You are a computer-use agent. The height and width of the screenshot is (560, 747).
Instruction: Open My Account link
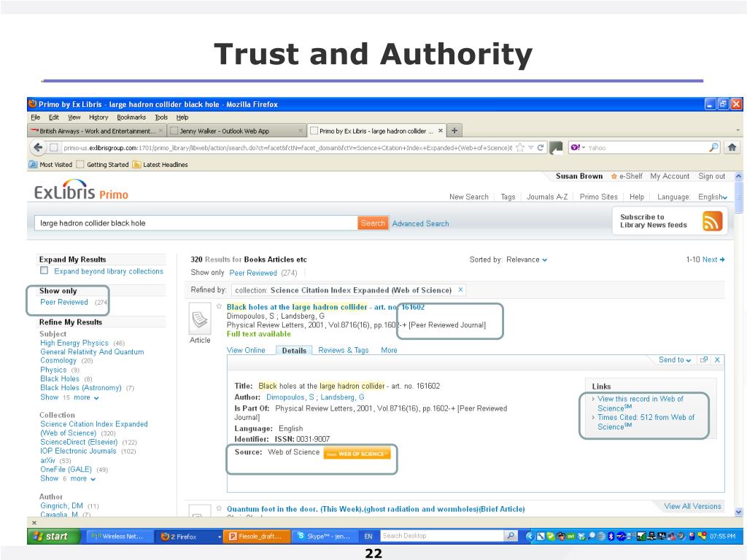click(670, 176)
